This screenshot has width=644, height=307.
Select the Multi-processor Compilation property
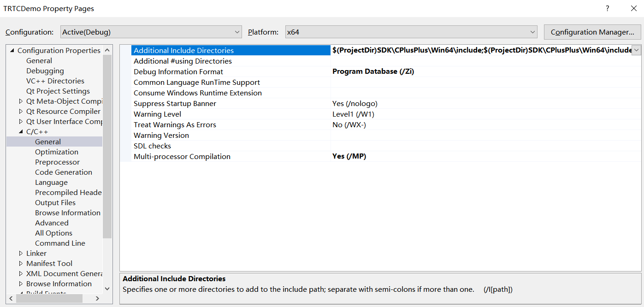tap(182, 157)
